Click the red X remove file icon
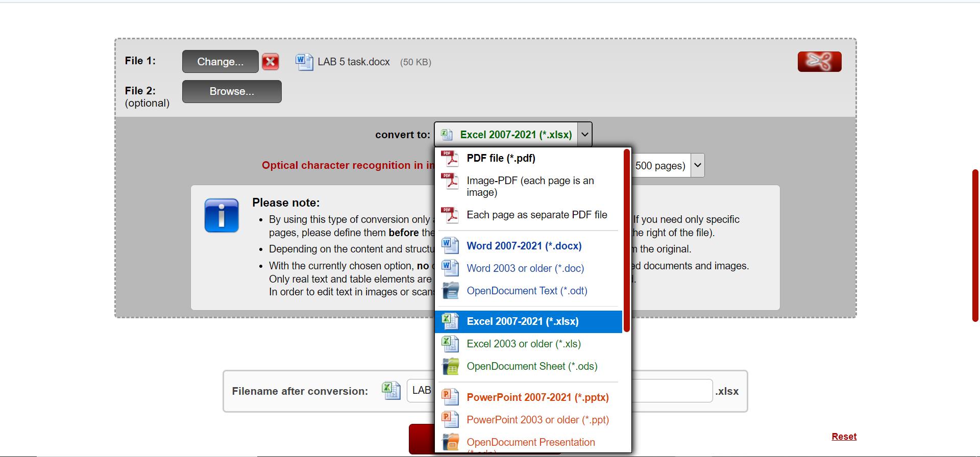 pyautogui.click(x=271, y=62)
